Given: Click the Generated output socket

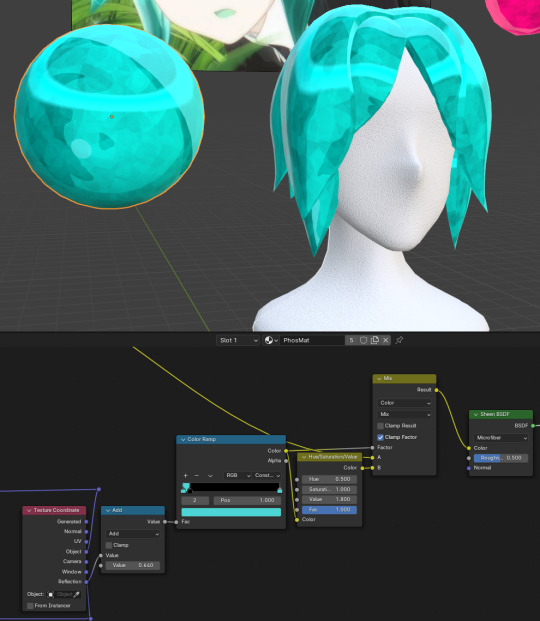Looking at the screenshot, I should coord(86,522).
